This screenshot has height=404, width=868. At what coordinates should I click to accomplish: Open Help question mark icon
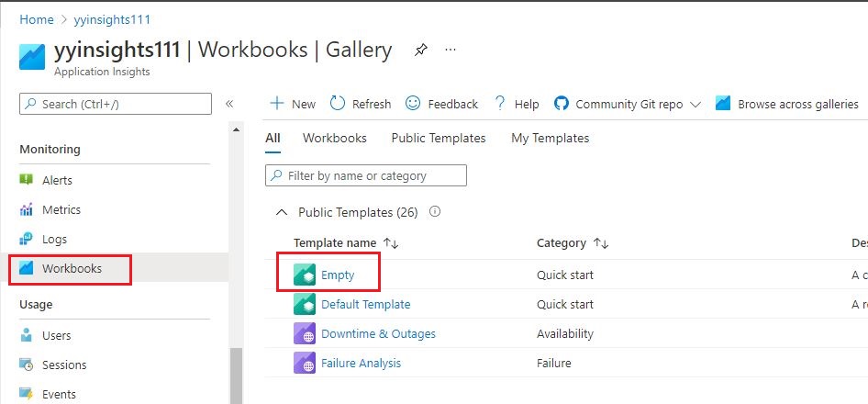pyautogui.click(x=500, y=104)
